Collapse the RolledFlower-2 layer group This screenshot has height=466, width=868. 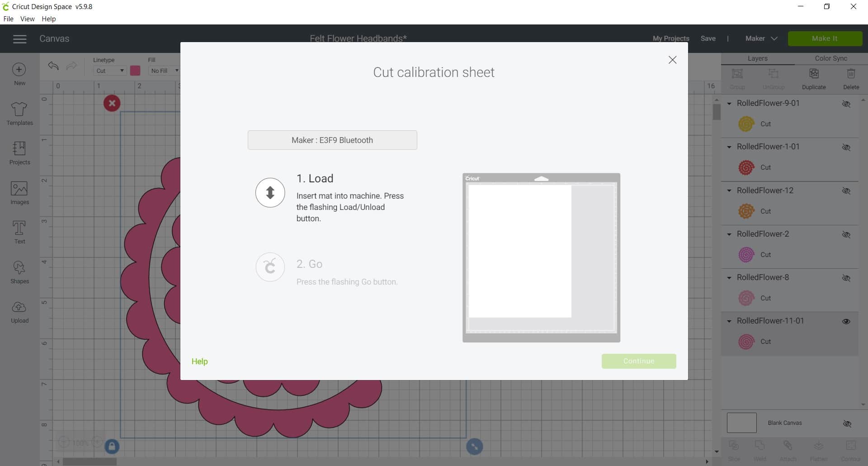point(729,234)
